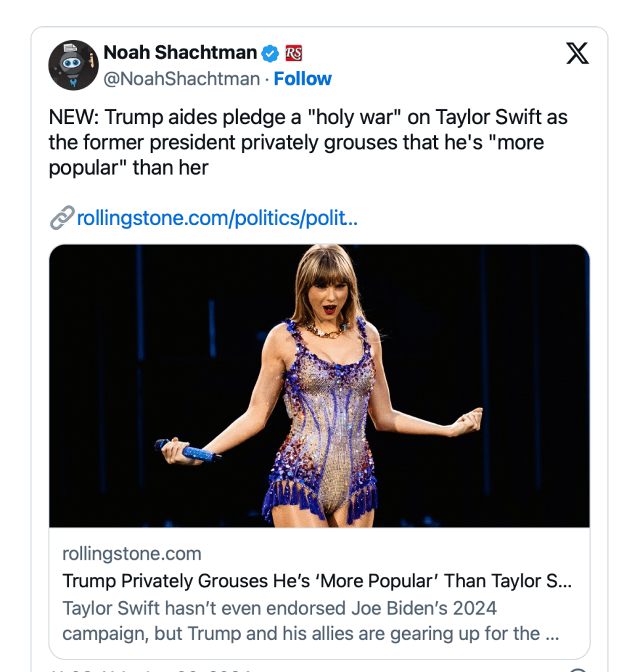The image size is (640, 672).
Task: Open the rollingstone.com/politics link in tweet
Action: 217,218
